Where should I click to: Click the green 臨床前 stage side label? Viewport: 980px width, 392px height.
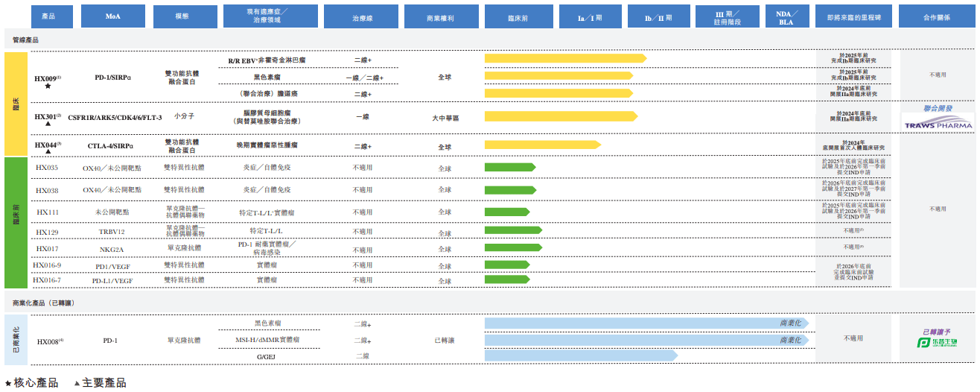tap(15, 222)
